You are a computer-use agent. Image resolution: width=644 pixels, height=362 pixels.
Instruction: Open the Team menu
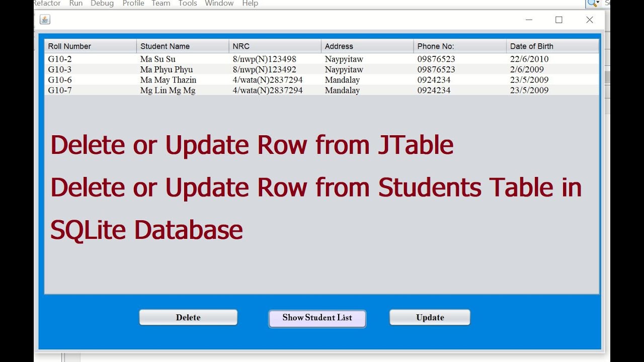click(x=161, y=4)
